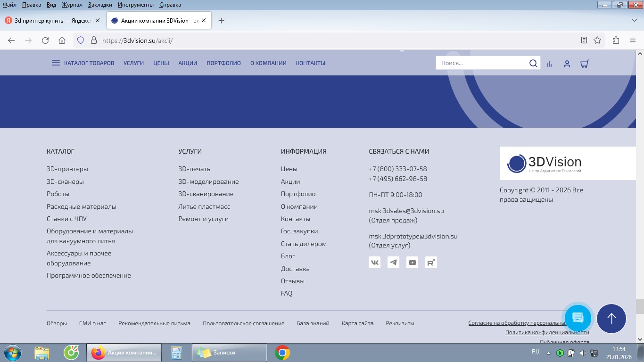
Task: Bookmark this page with star icon
Action: click(x=597, y=41)
